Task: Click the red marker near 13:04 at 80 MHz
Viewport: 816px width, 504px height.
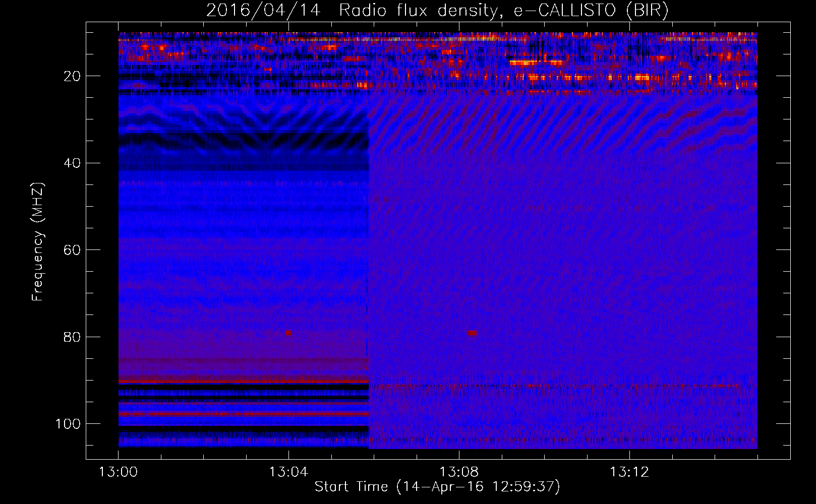Action: click(288, 333)
